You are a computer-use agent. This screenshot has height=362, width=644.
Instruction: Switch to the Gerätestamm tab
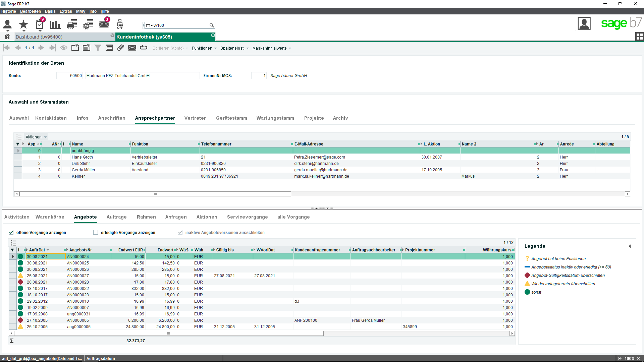231,118
